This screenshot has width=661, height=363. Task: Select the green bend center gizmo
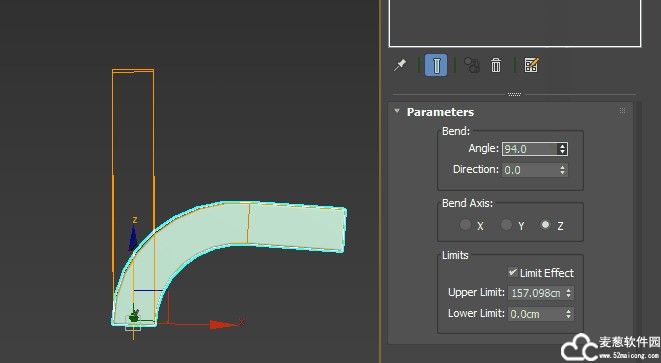(x=134, y=315)
